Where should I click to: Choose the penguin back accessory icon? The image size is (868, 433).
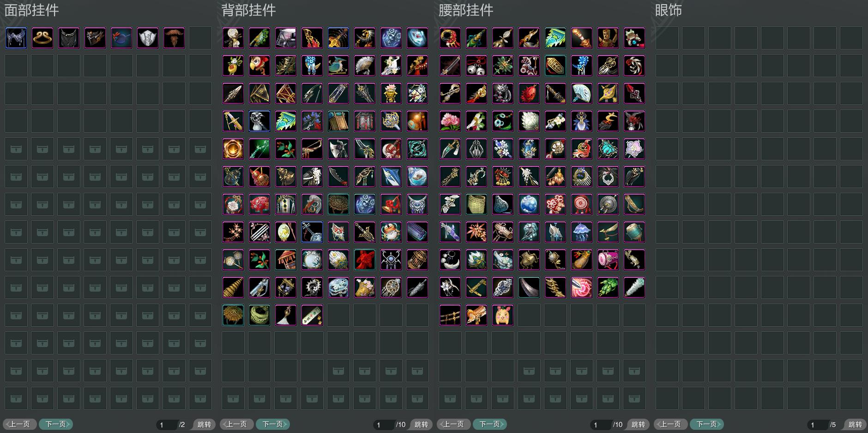(391, 232)
